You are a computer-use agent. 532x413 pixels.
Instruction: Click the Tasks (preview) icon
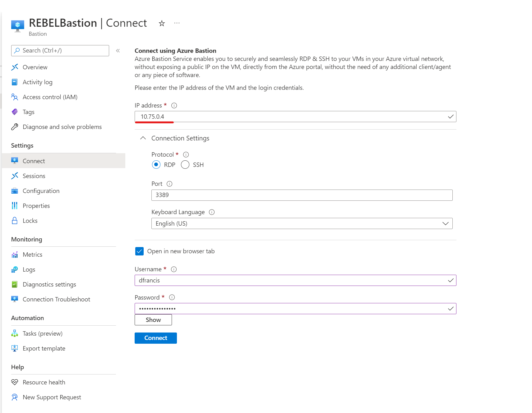(x=15, y=333)
